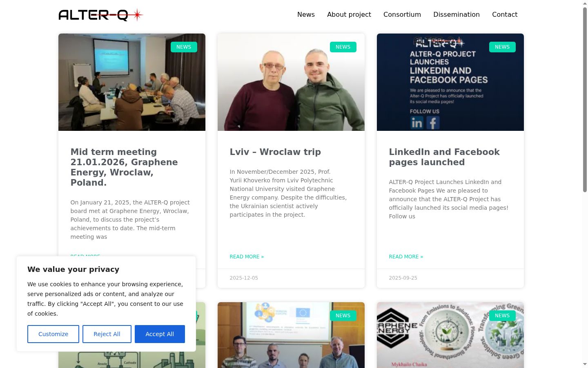Open the group photo thumbnail with NEWS badge
Viewport: 588px width, 368px height.
(x=291, y=335)
